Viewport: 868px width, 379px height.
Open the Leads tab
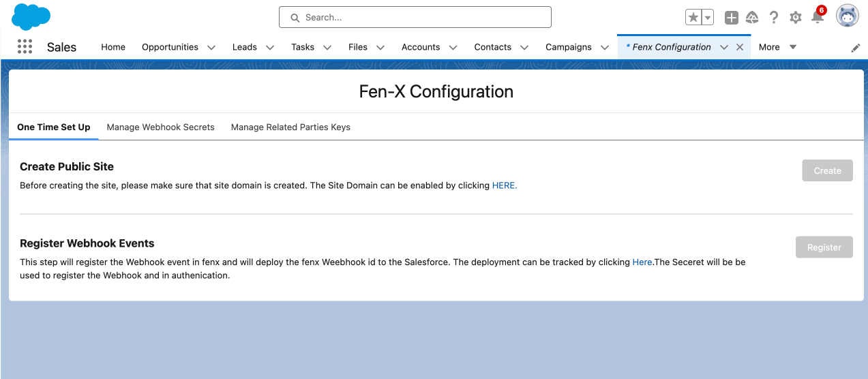tap(245, 47)
